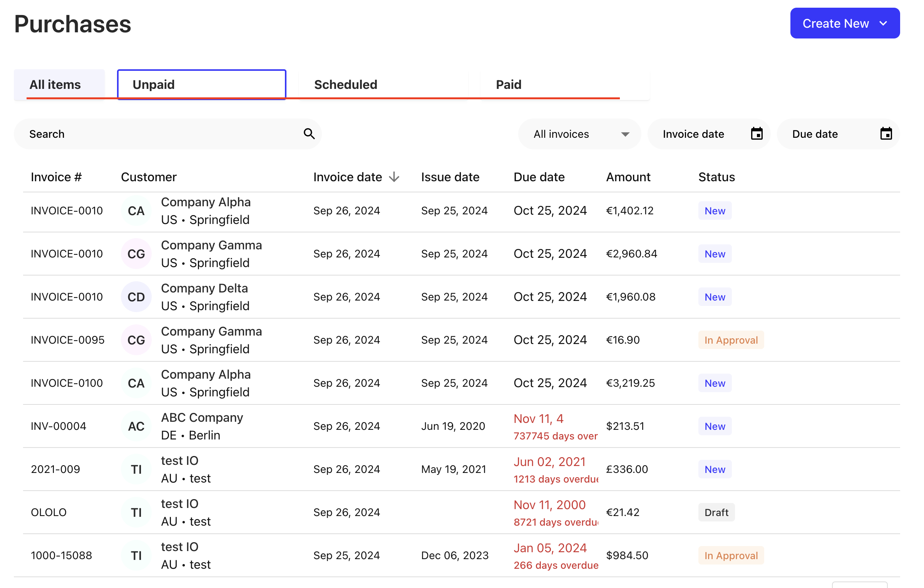The image size is (924, 588).
Task: Expand the All invoices dropdown
Action: click(x=579, y=134)
